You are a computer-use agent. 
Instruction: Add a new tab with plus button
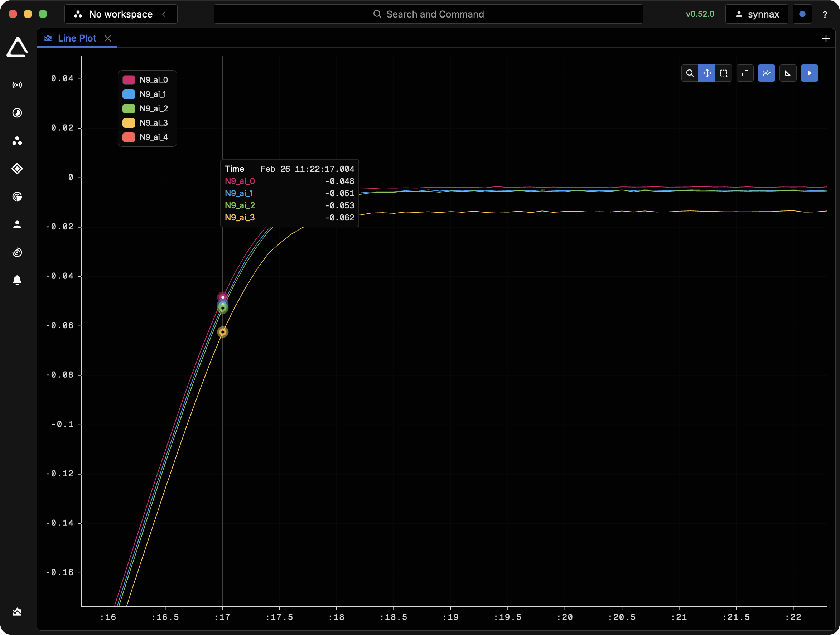click(x=826, y=38)
